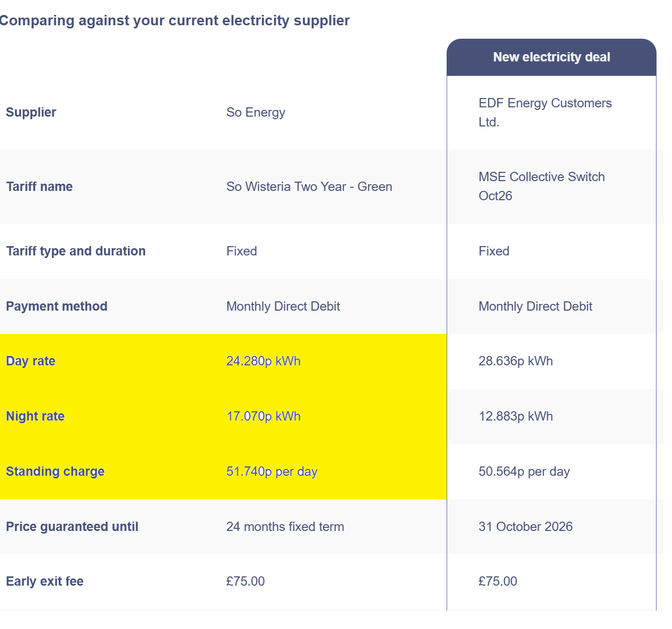This screenshot has width=672, height=629.
Task: Click the 28.636p kWh new deal day rate
Action: [x=515, y=361]
